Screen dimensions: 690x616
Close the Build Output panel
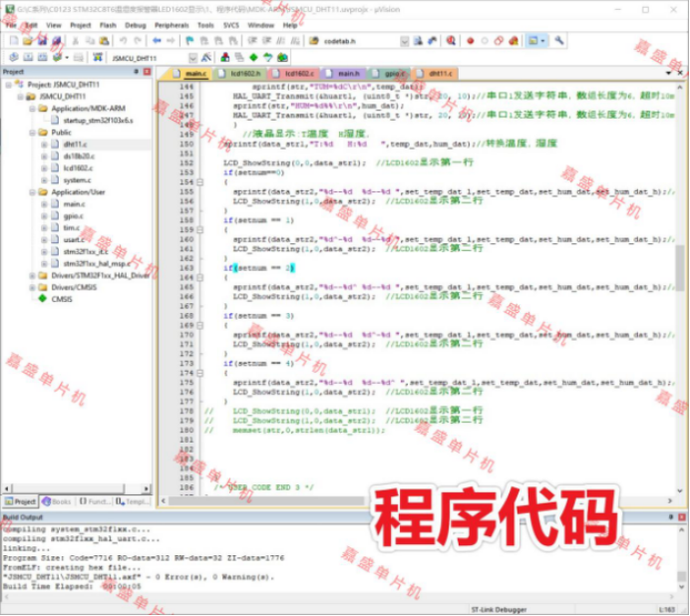pos(682,517)
